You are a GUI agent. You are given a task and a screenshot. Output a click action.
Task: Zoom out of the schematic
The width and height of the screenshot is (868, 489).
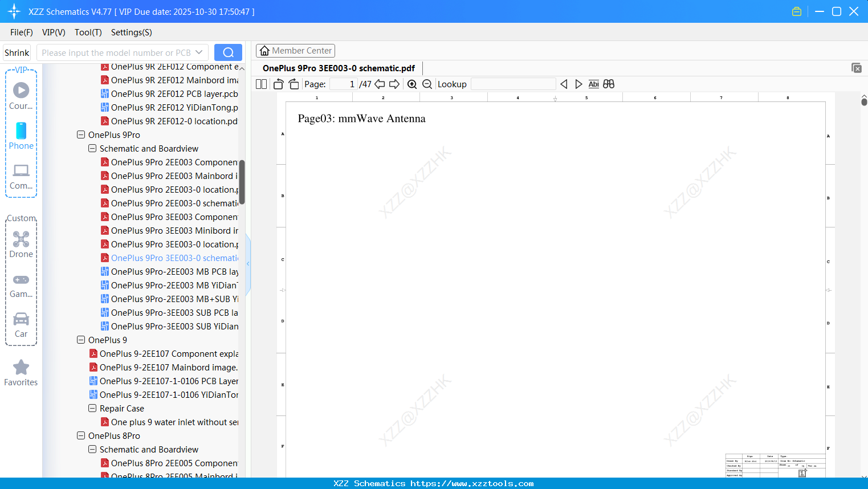tap(427, 84)
